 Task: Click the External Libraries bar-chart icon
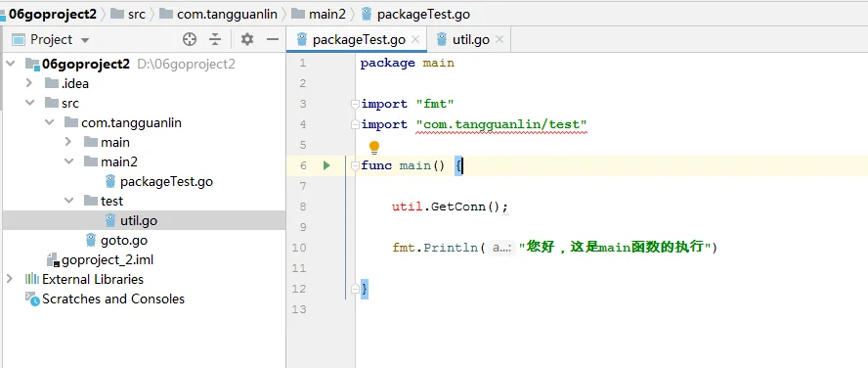(32, 279)
